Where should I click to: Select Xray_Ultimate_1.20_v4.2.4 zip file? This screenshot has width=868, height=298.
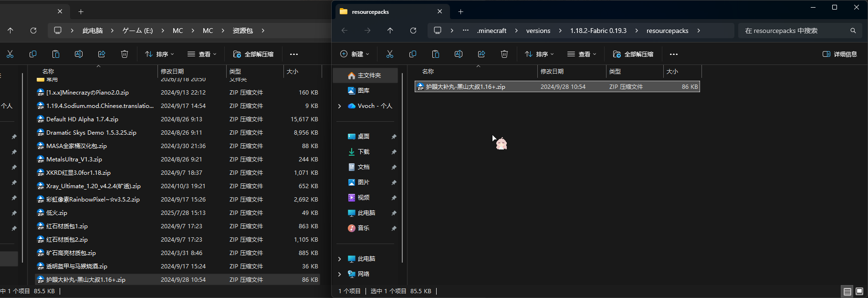click(177, 186)
